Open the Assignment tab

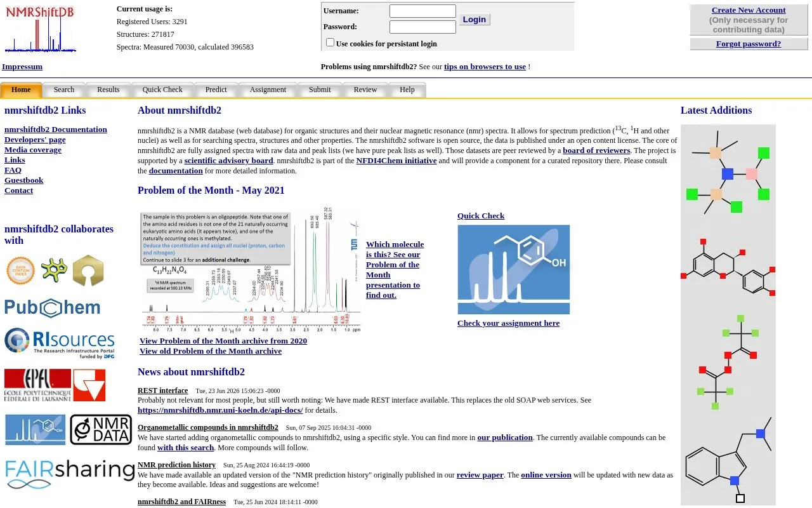268,90
